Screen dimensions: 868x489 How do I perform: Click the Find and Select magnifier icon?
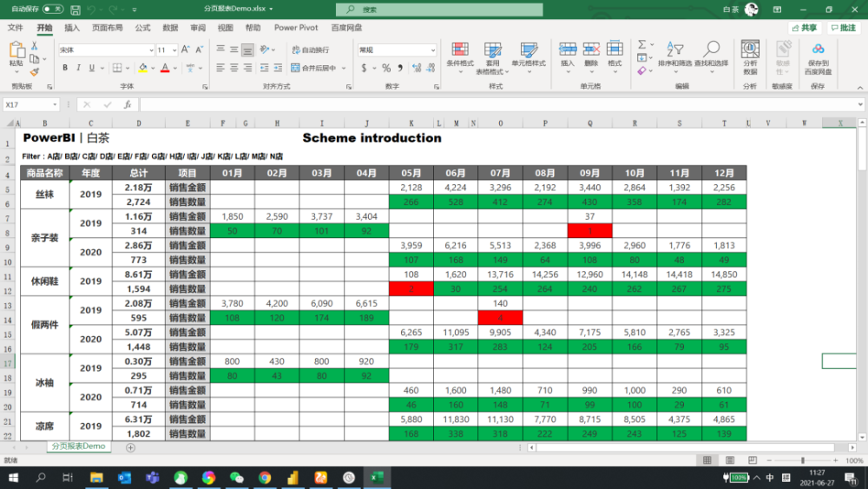[x=712, y=50]
